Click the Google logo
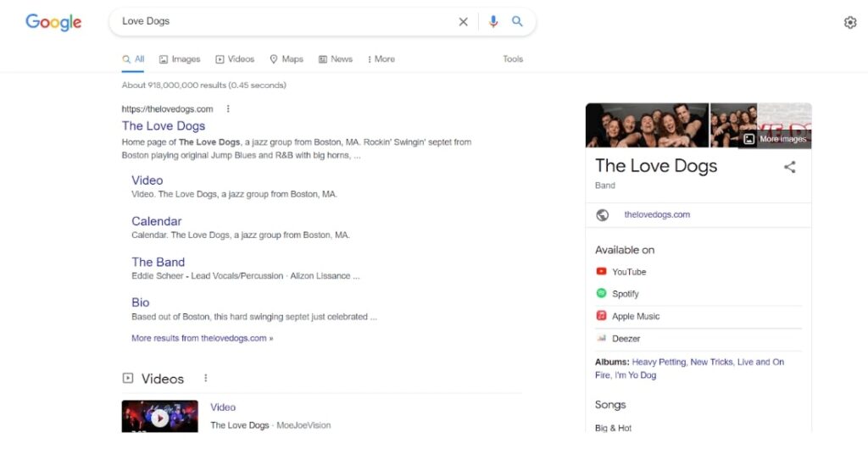The width and height of the screenshot is (868, 454). [53, 22]
